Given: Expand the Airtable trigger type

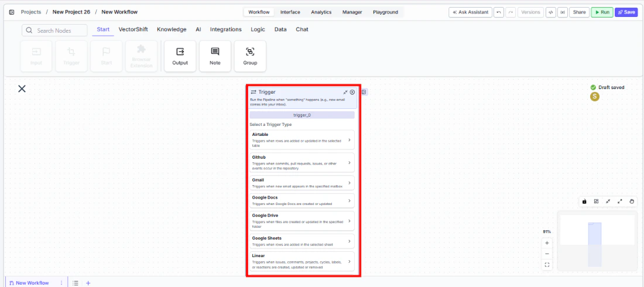Looking at the screenshot, I should 302,140.
